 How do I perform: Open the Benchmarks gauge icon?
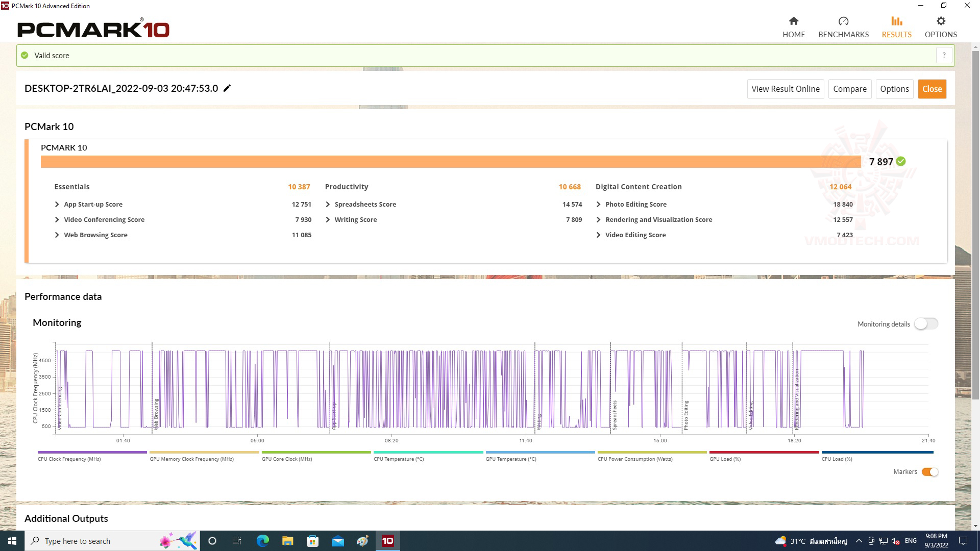843,21
